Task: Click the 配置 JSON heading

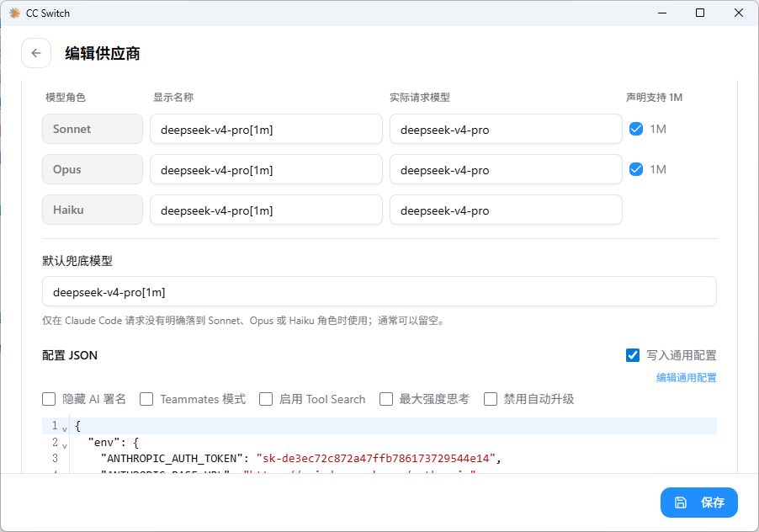Action: (70, 355)
